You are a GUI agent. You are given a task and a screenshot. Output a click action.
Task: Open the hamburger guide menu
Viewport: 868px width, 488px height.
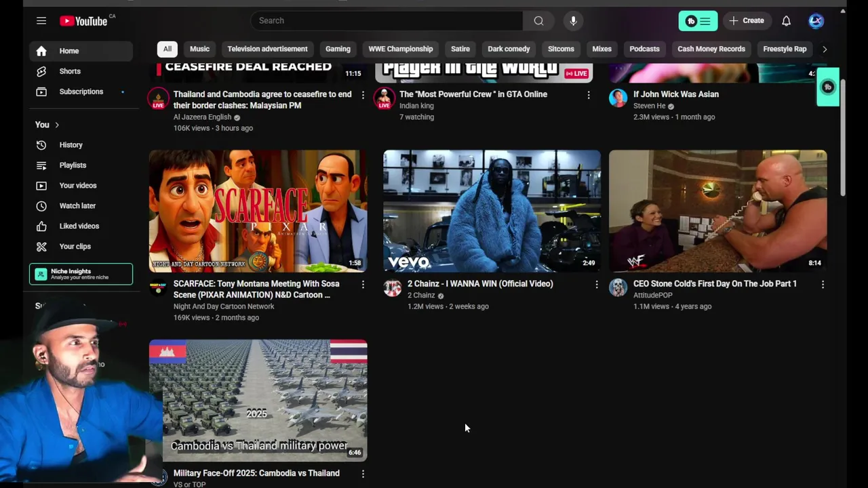41,21
